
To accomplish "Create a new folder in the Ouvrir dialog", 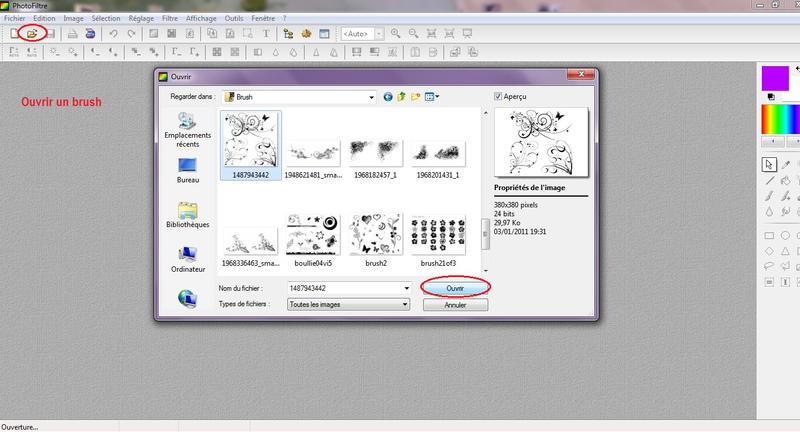I will pos(416,97).
